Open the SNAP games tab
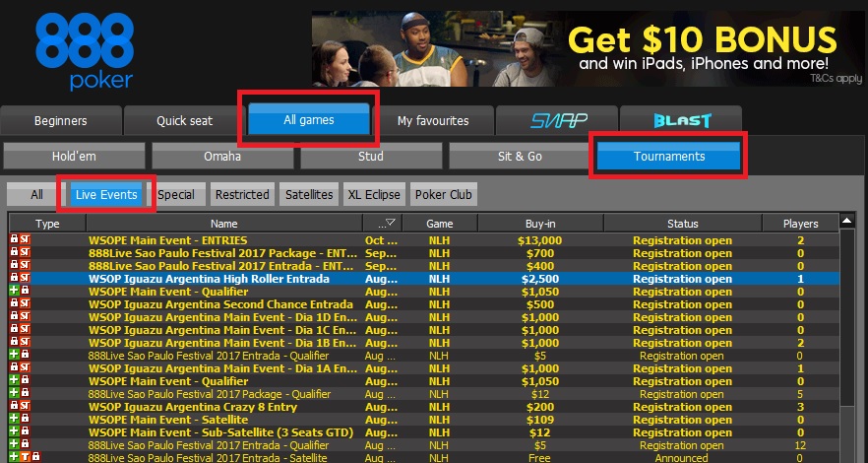868x463 pixels. point(557,121)
